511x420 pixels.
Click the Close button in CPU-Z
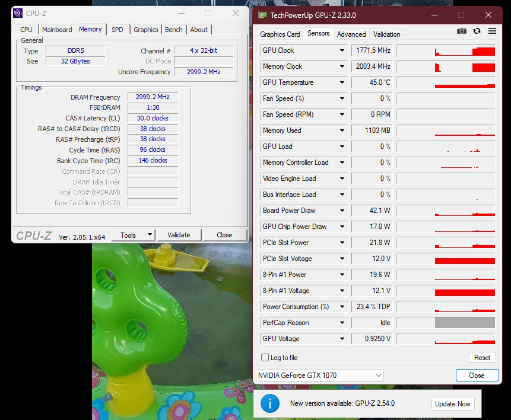point(224,235)
